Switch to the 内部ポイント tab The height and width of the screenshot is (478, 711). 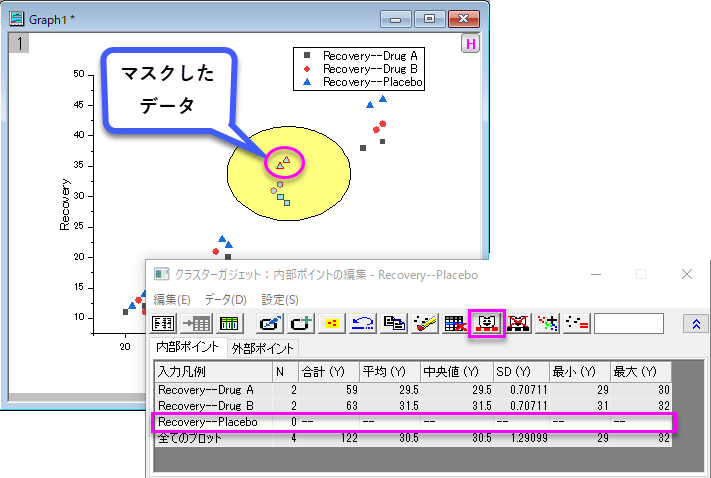(x=187, y=347)
